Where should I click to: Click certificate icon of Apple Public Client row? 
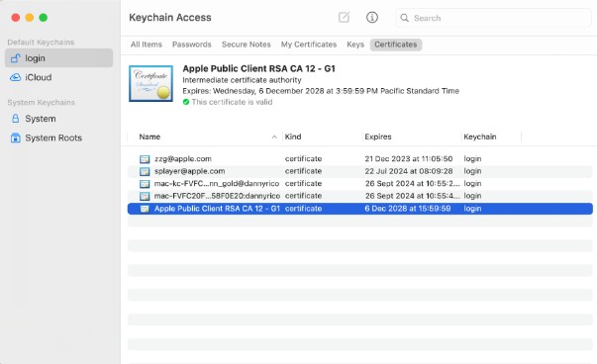point(145,209)
